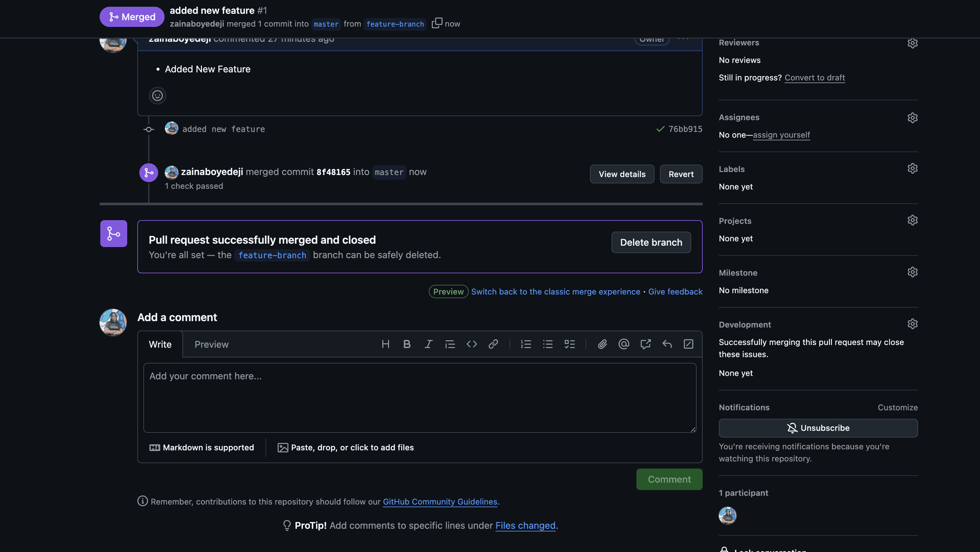Copy feature-branch name with copy icon
980x552 pixels.
pos(437,23)
